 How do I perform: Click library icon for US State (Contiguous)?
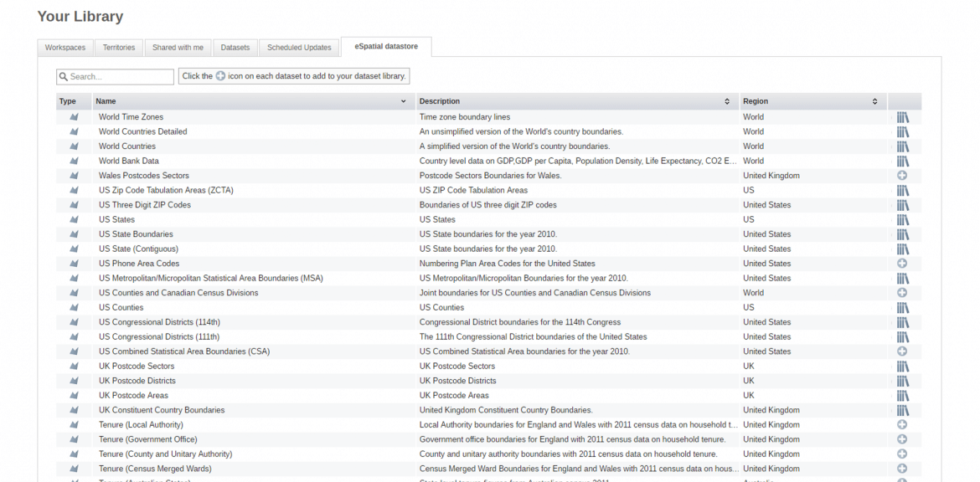tap(902, 249)
